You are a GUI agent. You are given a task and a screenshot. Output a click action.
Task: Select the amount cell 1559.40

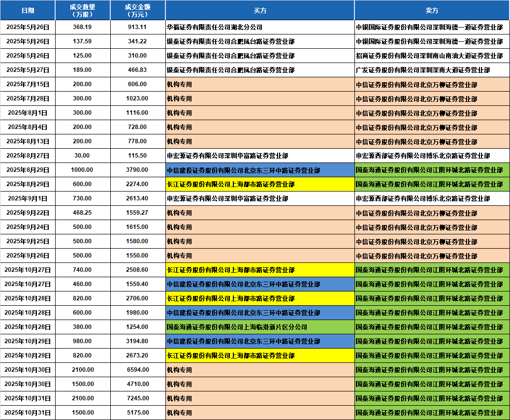tap(138, 284)
